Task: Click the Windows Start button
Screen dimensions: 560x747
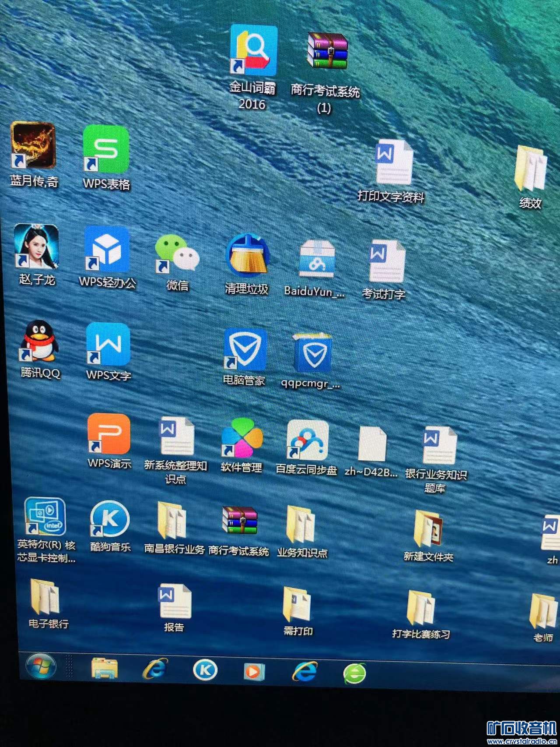Action: coord(41,666)
